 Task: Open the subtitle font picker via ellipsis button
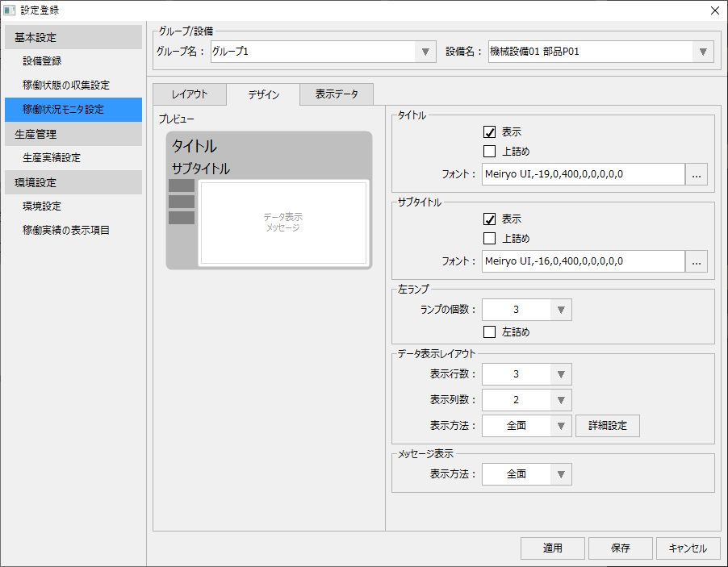coord(696,261)
